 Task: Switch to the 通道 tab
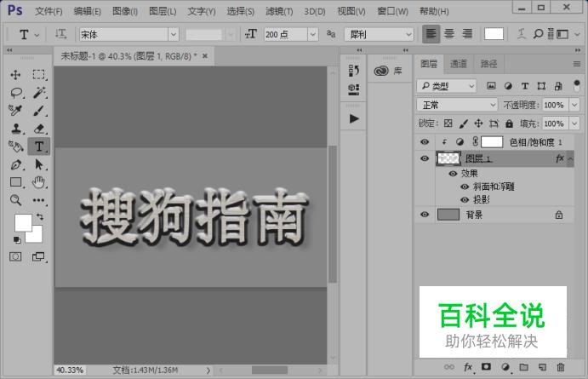pyautogui.click(x=459, y=64)
